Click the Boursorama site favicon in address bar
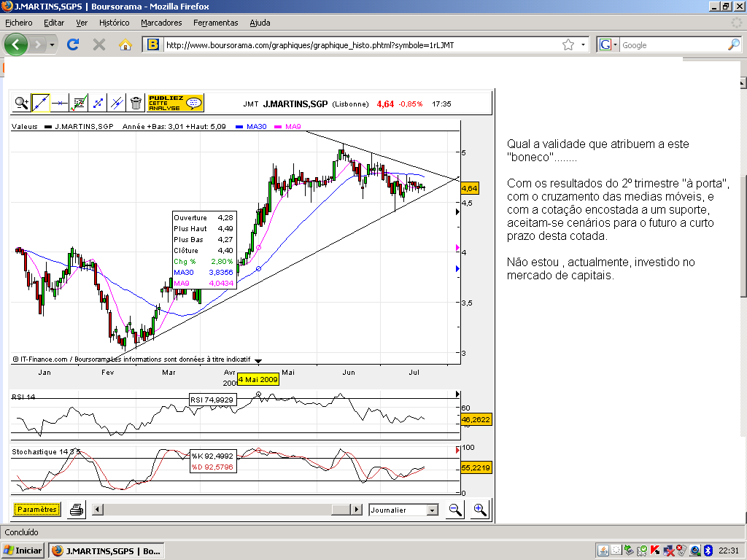Screen dimensions: 747x560 click(153, 44)
